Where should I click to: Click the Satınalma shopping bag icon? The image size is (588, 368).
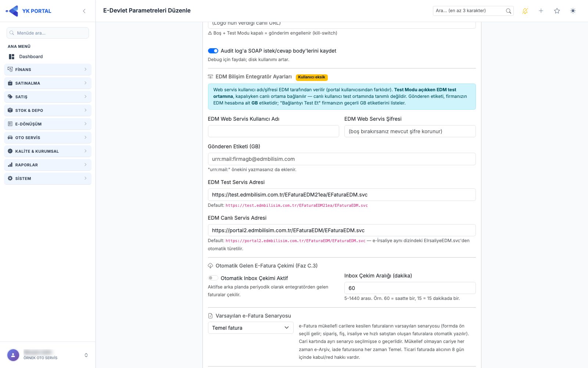point(10,83)
